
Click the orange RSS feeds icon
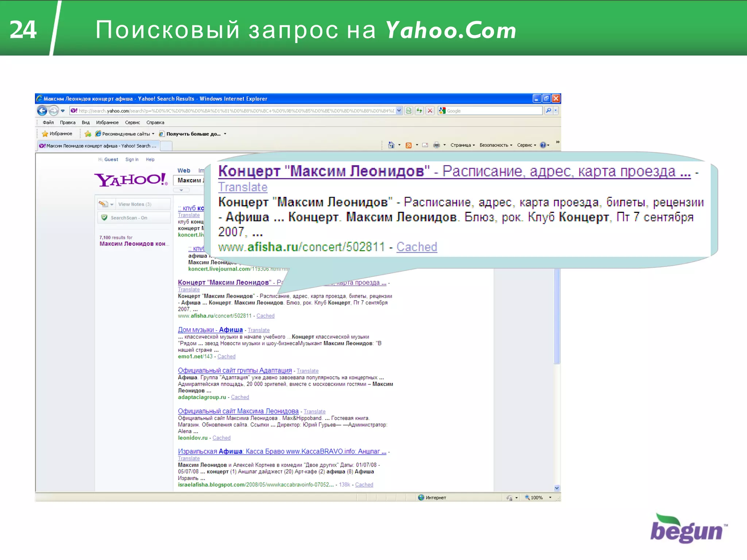409,145
